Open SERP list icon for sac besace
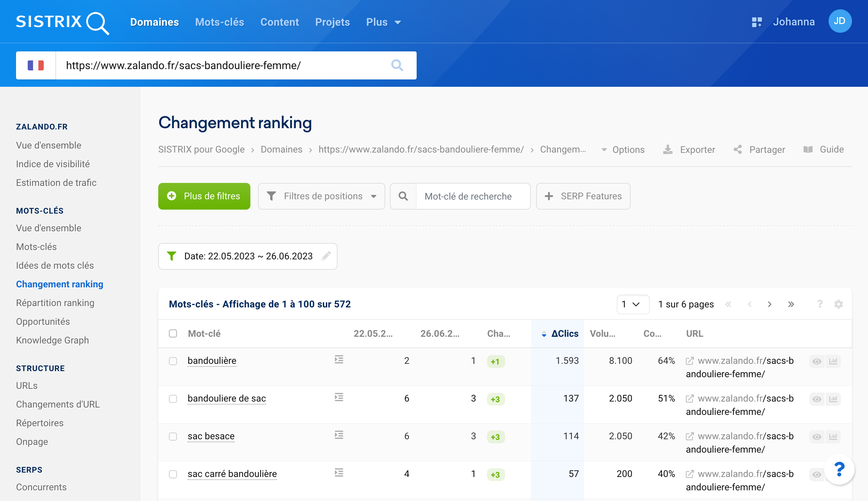The height and width of the screenshot is (501, 868). (x=339, y=435)
